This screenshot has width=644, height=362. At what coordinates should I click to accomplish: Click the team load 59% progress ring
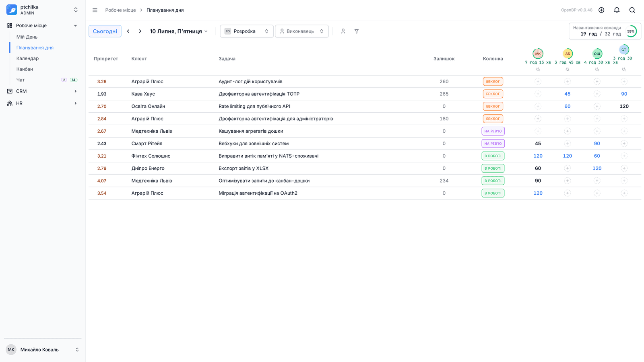[x=631, y=31]
